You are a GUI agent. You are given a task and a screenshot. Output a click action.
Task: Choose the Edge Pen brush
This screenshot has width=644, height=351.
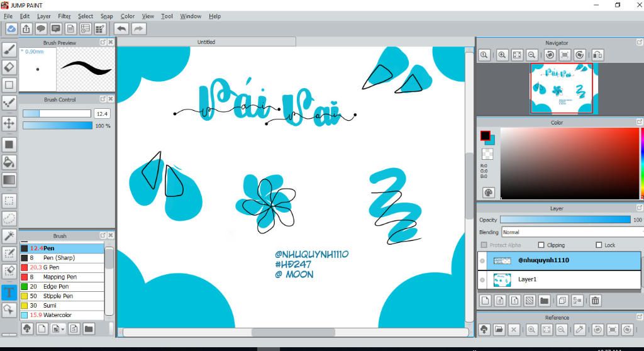(x=62, y=286)
